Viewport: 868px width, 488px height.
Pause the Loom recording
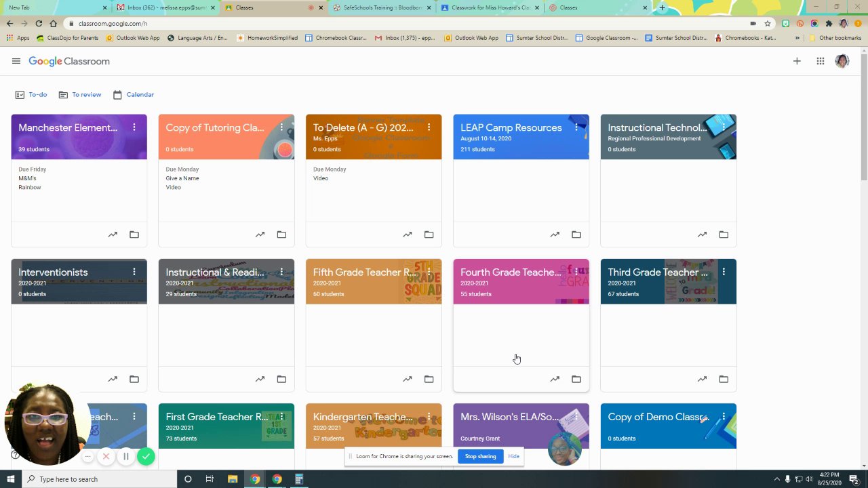tap(125, 457)
